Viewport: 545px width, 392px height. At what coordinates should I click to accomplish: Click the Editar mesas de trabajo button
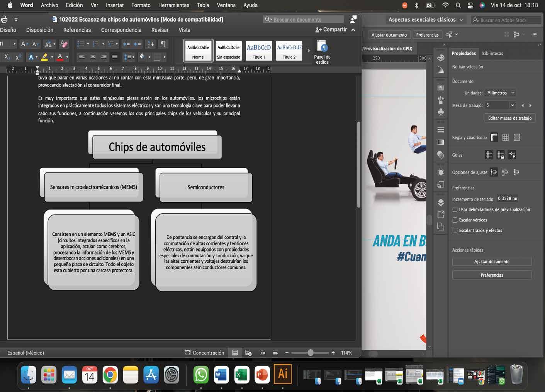coord(509,118)
